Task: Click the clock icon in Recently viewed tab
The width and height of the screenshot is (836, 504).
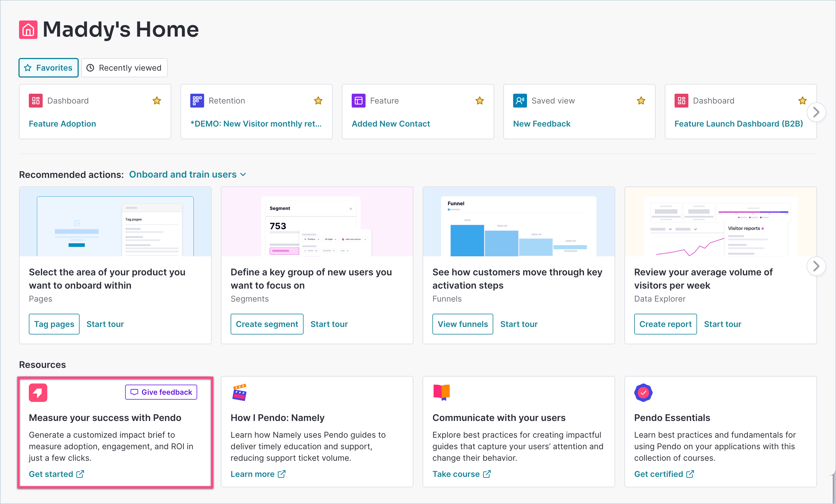Action: pyautogui.click(x=90, y=68)
